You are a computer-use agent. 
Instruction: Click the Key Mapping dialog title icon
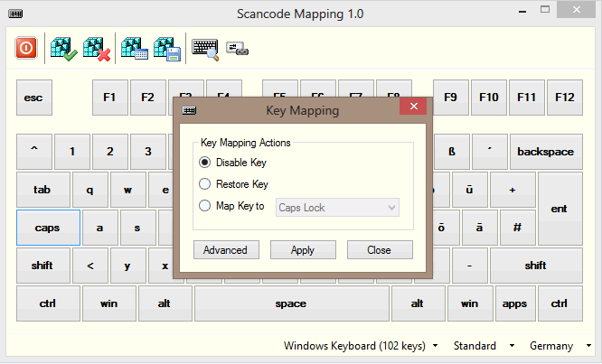tap(189, 110)
